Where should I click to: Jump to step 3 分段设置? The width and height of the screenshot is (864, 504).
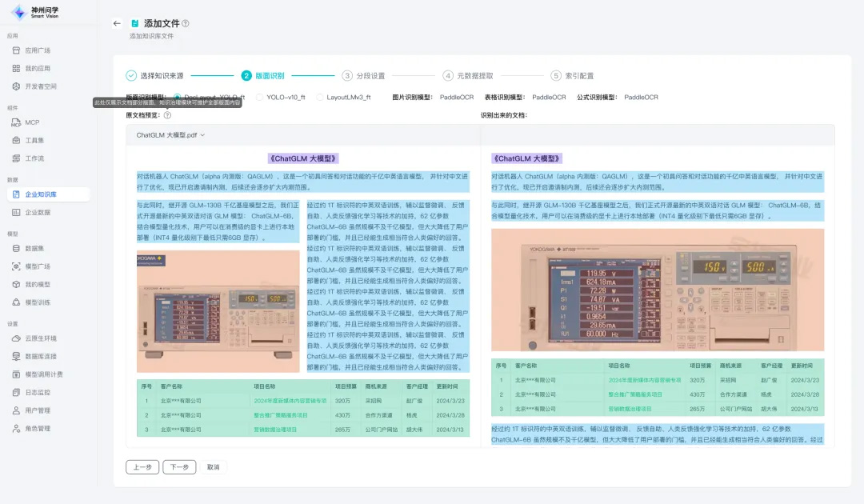347,76
